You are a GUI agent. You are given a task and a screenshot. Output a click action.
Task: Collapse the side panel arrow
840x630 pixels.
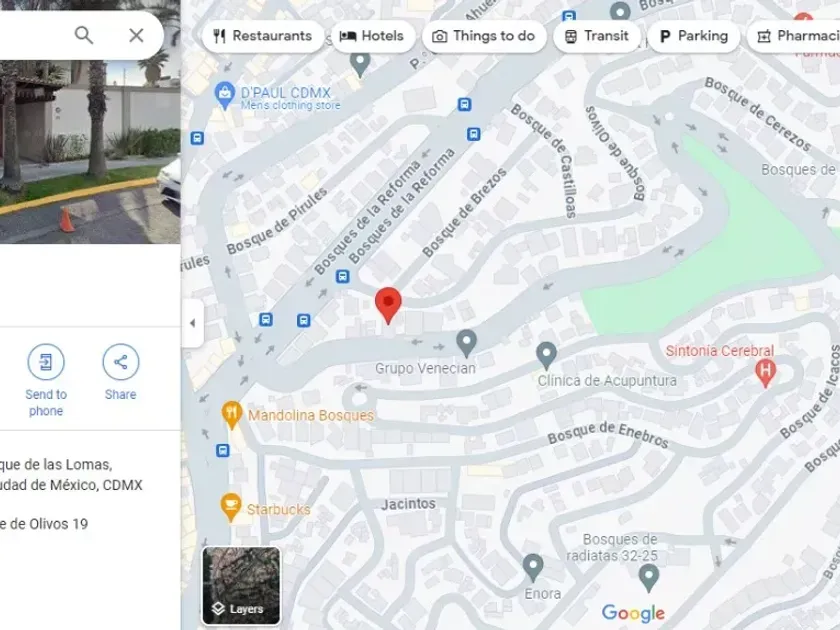[x=192, y=323]
